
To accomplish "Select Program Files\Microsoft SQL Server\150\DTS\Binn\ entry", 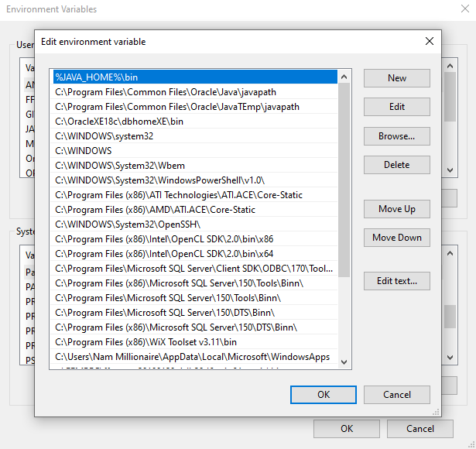I will click(195, 313).
